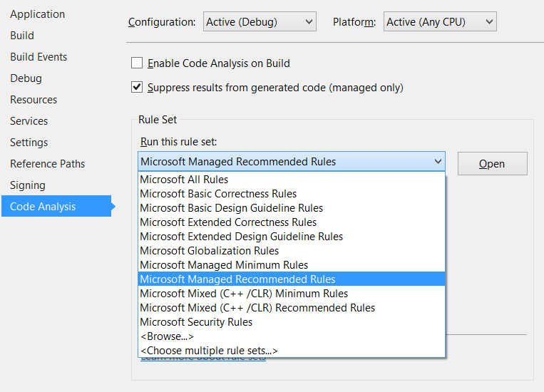Switch to the Build tab
Image resolution: width=544 pixels, height=392 pixels.
[x=22, y=36]
